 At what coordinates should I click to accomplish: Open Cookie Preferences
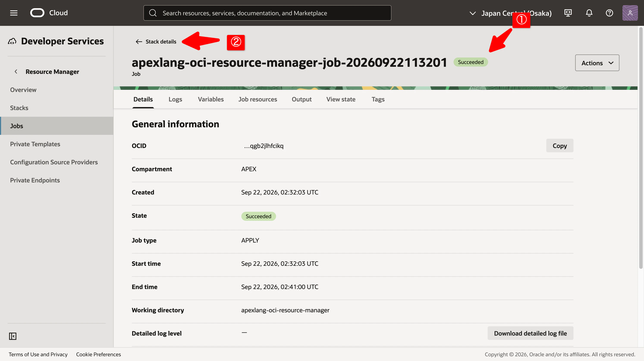click(99, 354)
